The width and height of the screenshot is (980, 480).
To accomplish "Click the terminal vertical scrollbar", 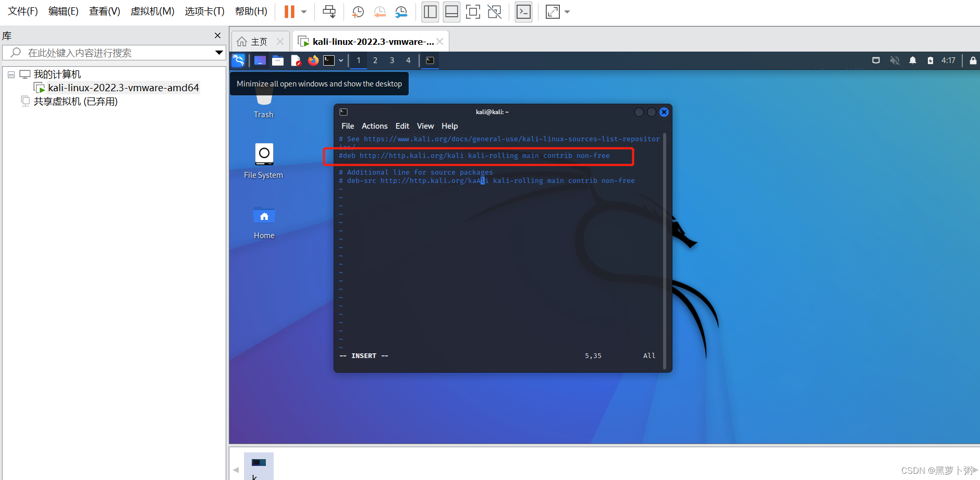I will tap(664, 250).
